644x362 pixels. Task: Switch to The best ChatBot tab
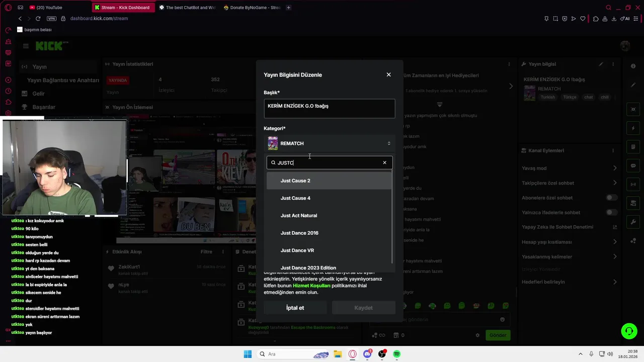tap(187, 8)
